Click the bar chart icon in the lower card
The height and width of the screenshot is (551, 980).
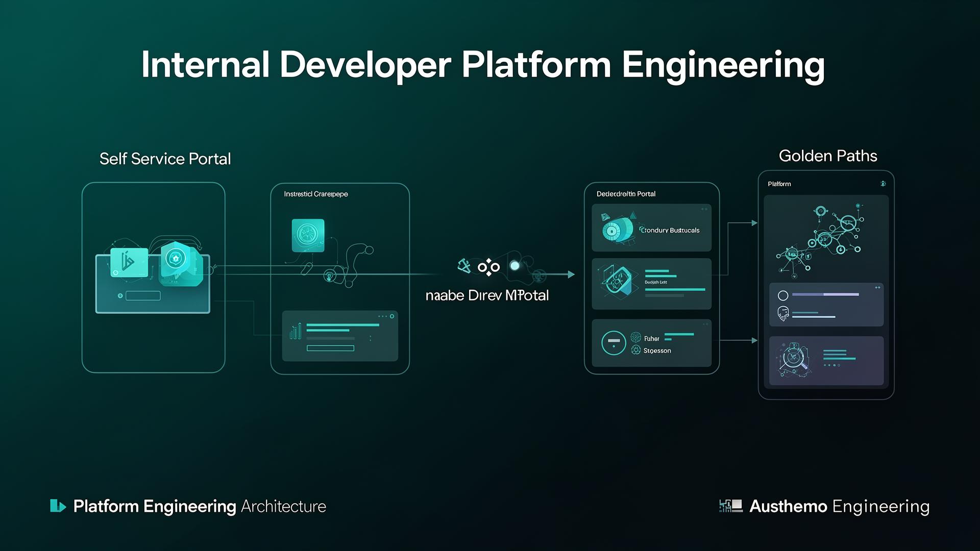[x=296, y=331]
